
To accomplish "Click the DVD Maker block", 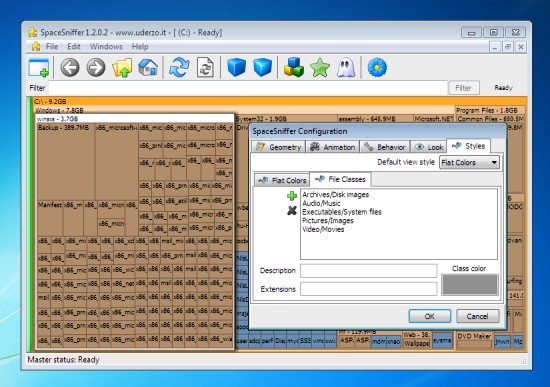I will pos(474,340).
